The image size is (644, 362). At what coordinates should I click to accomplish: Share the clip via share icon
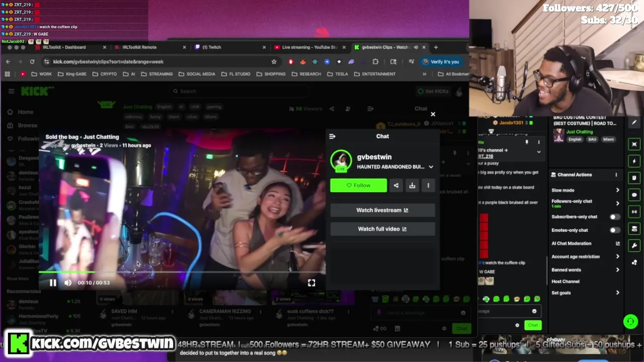396,186
